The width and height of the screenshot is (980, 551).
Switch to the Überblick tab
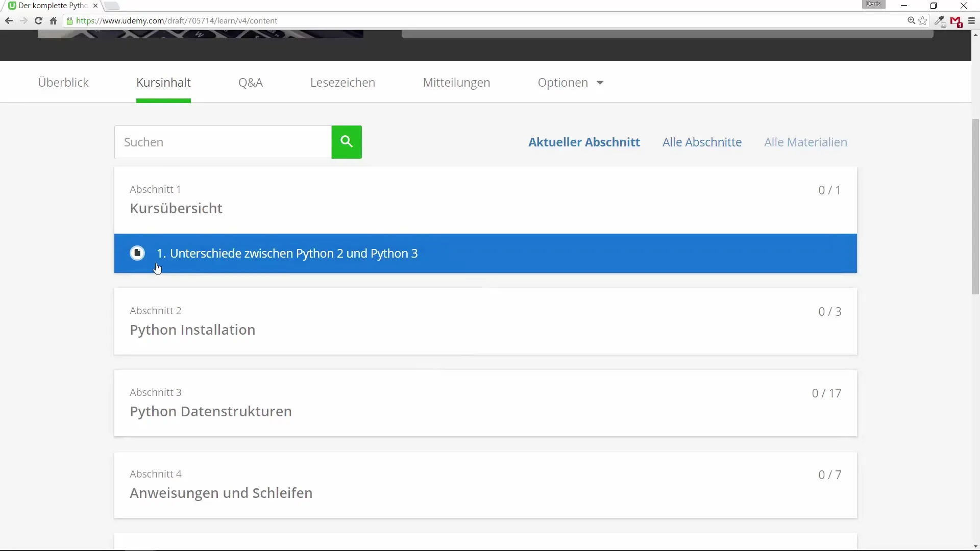point(63,83)
